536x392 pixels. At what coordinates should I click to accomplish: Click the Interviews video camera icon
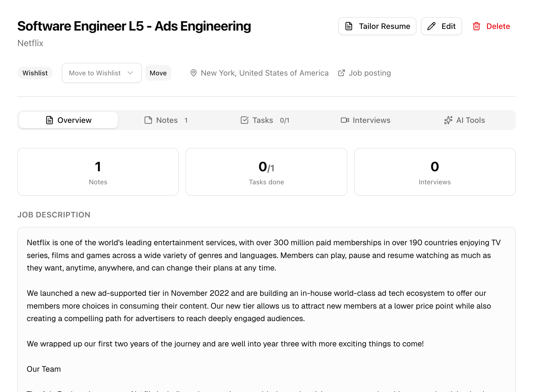[x=345, y=120]
